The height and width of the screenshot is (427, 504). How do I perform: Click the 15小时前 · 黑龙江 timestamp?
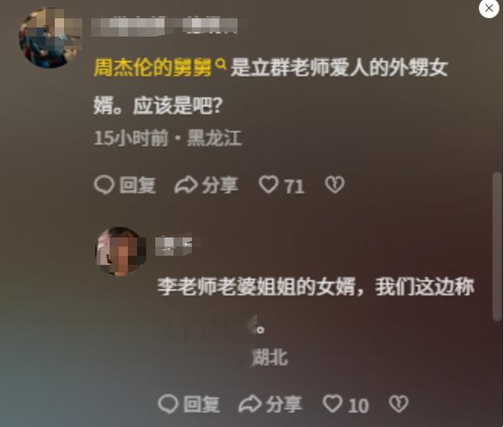click(x=168, y=138)
